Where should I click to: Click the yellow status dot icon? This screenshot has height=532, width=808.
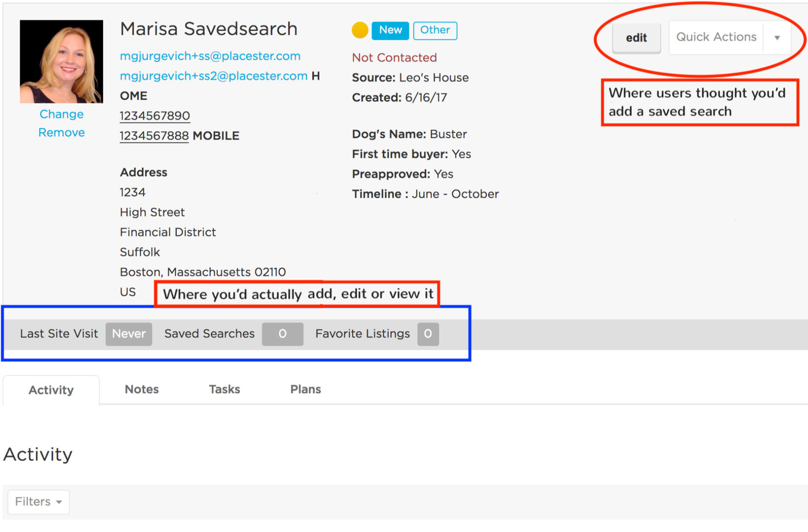[x=360, y=30]
